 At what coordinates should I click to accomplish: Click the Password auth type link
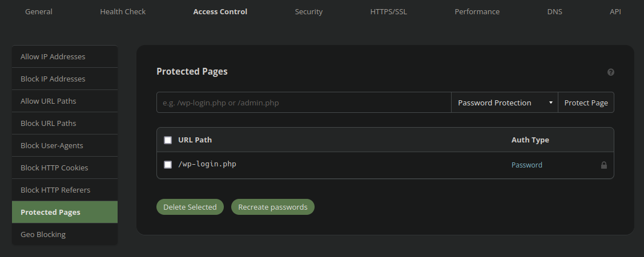click(x=526, y=165)
